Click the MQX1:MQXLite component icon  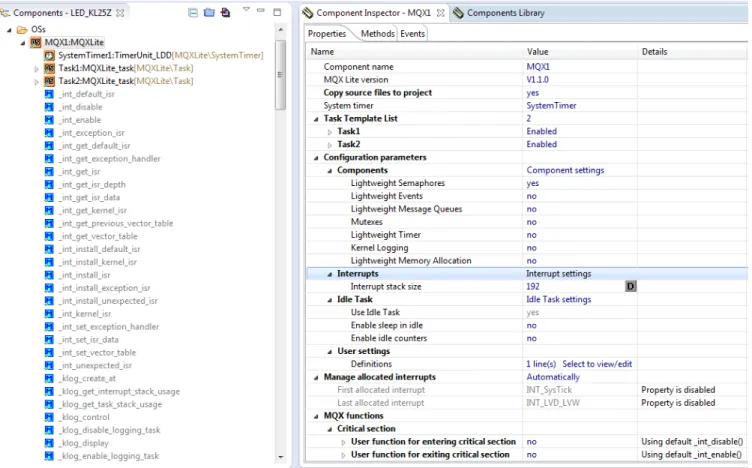pos(35,42)
